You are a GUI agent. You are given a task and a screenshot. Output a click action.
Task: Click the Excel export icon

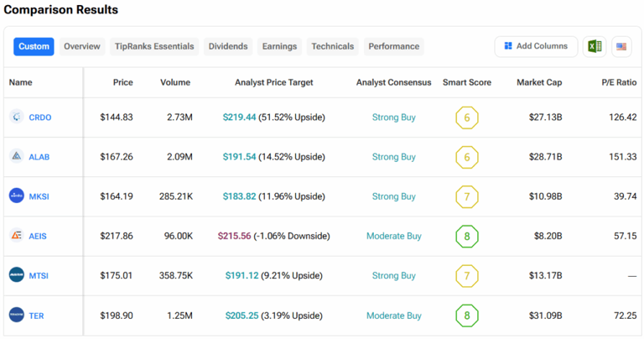pyautogui.click(x=595, y=46)
